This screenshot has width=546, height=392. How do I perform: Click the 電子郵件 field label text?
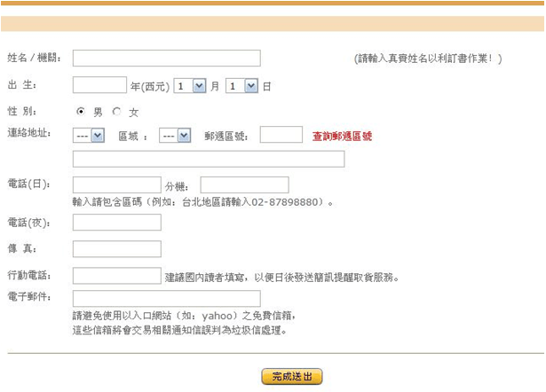tap(28, 296)
